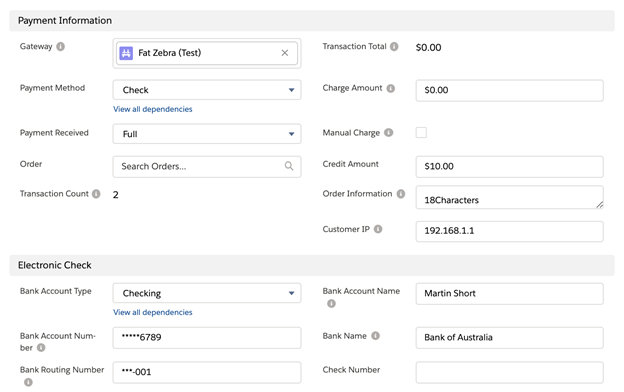Click the Bank Name info icon
624x392 pixels.
pyautogui.click(x=375, y=336)
